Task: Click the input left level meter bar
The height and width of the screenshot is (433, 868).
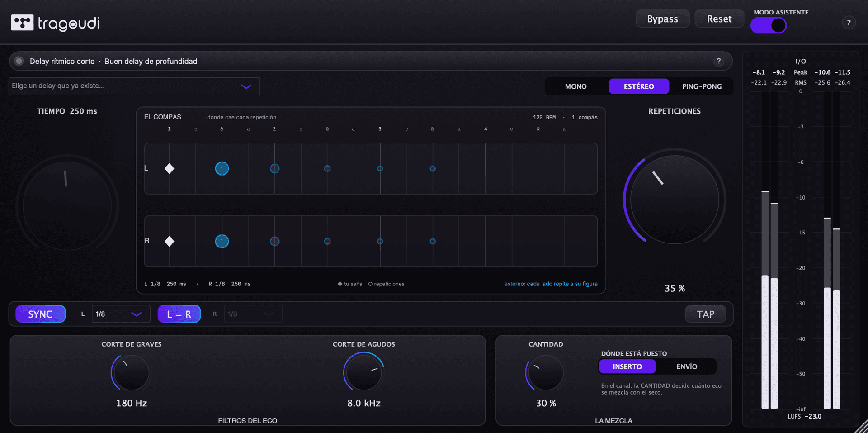Action: point(765,250)
